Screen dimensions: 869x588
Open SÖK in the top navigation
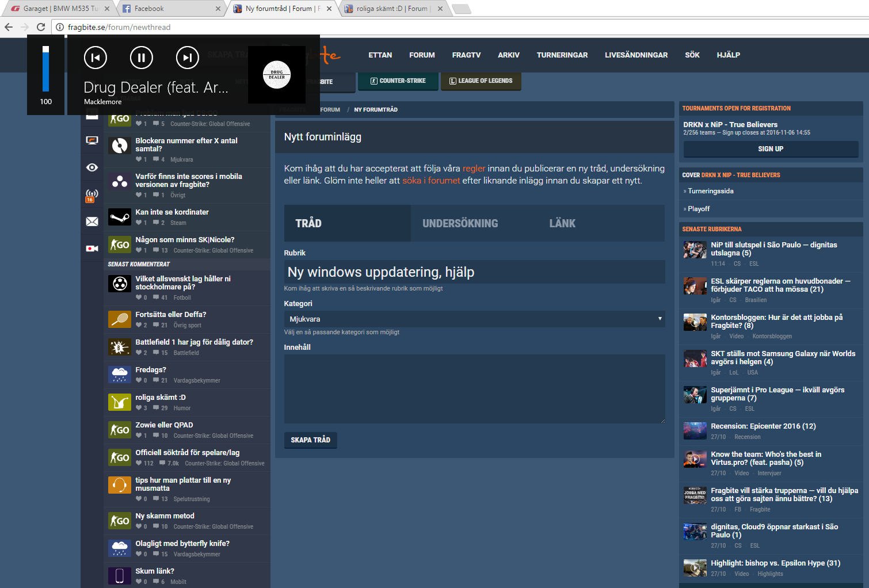[692, 55]
